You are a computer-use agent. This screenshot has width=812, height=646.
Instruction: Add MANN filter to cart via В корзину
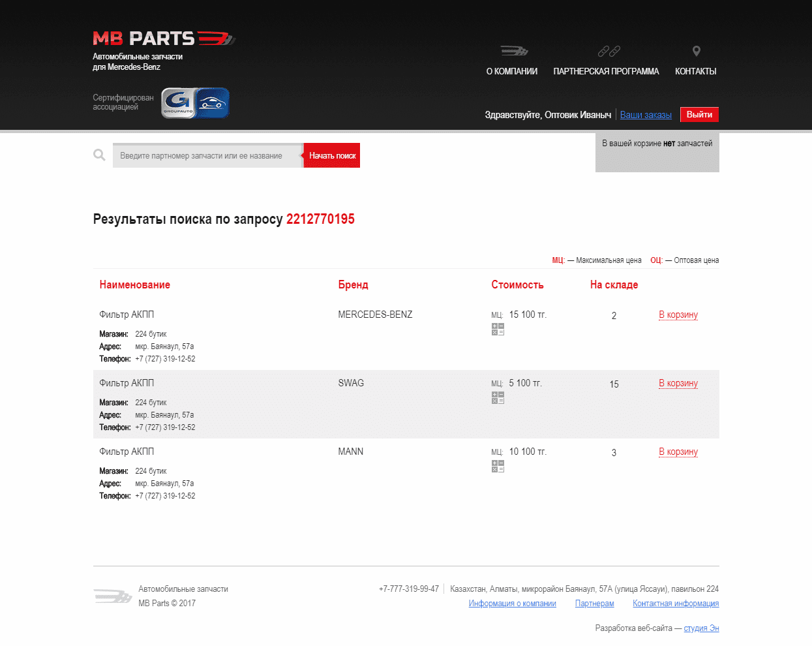pyautogui.click(x=678, y=452)
